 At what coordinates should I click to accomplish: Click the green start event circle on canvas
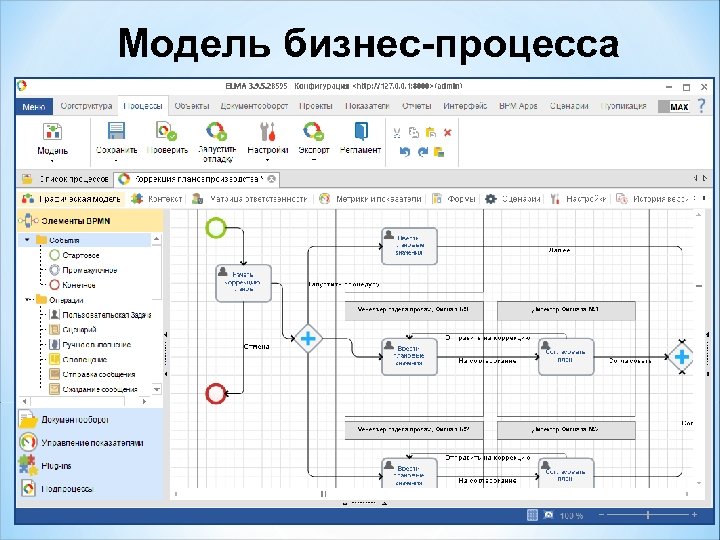[x=216, y=228]
